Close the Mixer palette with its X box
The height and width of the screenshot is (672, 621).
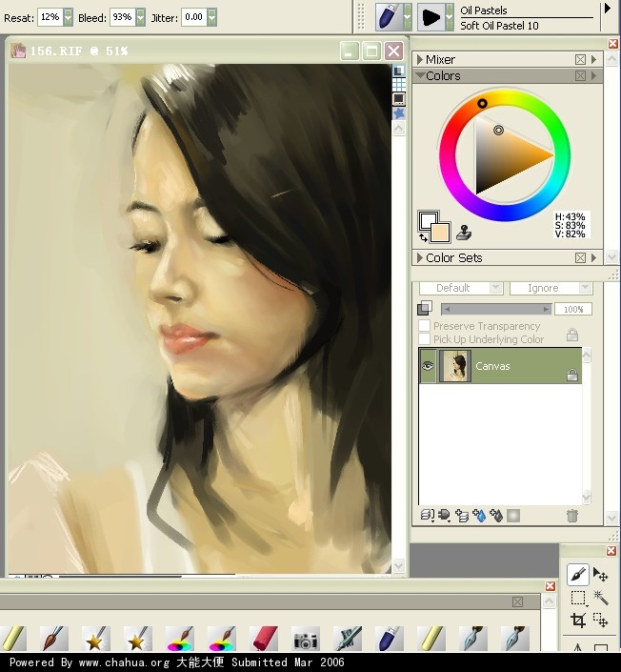click(x=580, y=59)
